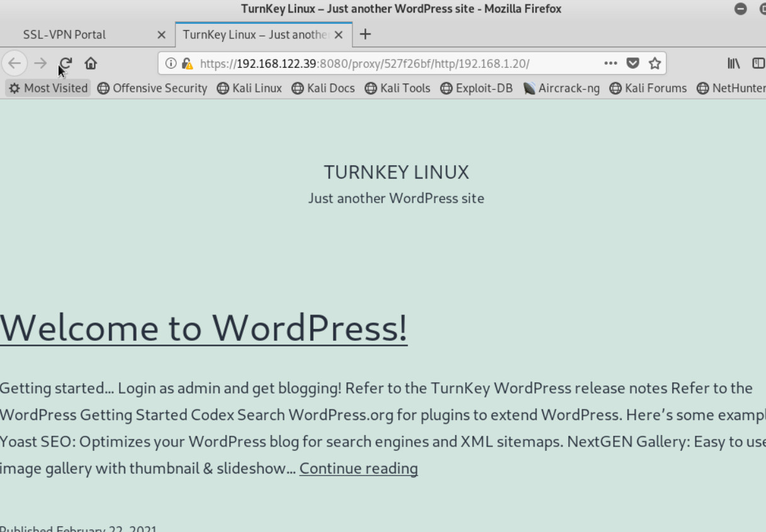This screenshot has width=766, height=532.
Task: Open the Kali Tools bookmark
Action: coord(398,88)
